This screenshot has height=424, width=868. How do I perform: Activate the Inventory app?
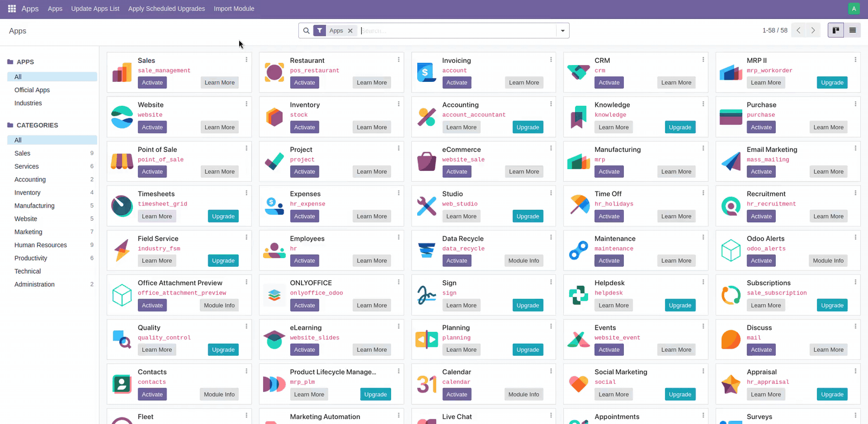[304, 127]
